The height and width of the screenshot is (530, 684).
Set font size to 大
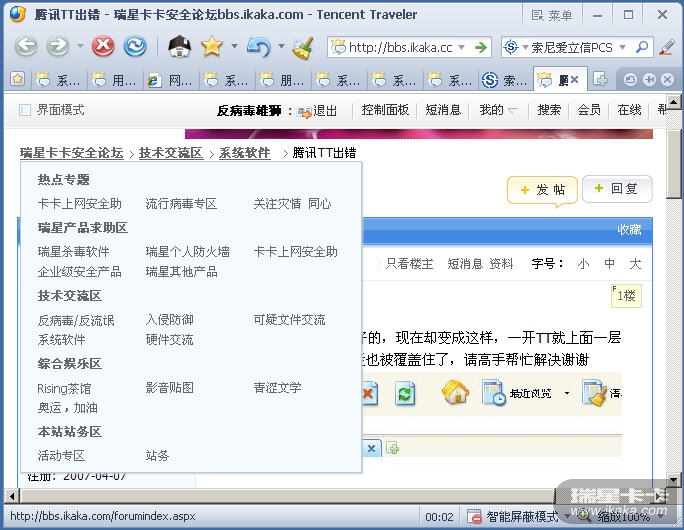click(x=635, y=263)
